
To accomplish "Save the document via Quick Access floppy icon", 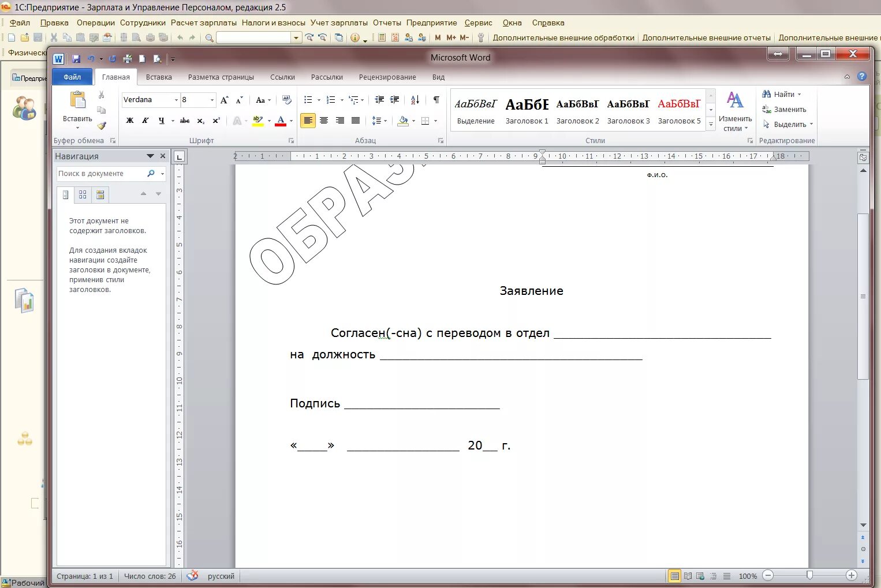I will [x=76, y=59].
